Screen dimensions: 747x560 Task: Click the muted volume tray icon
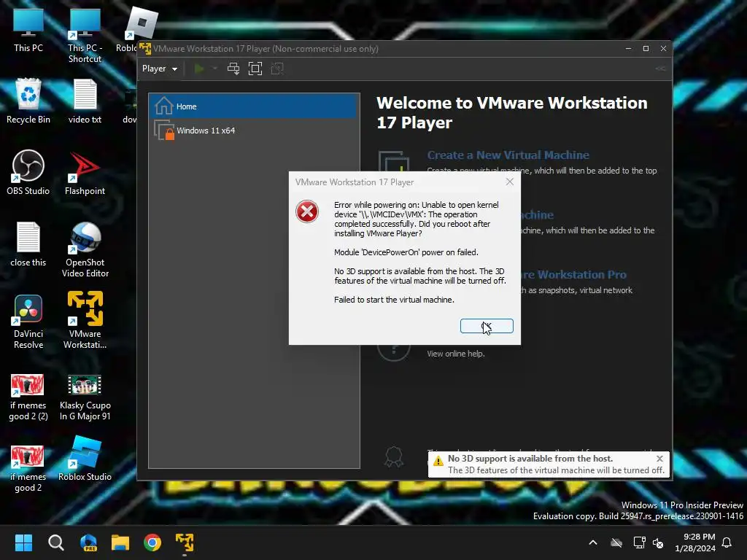(x=658, y=542)
